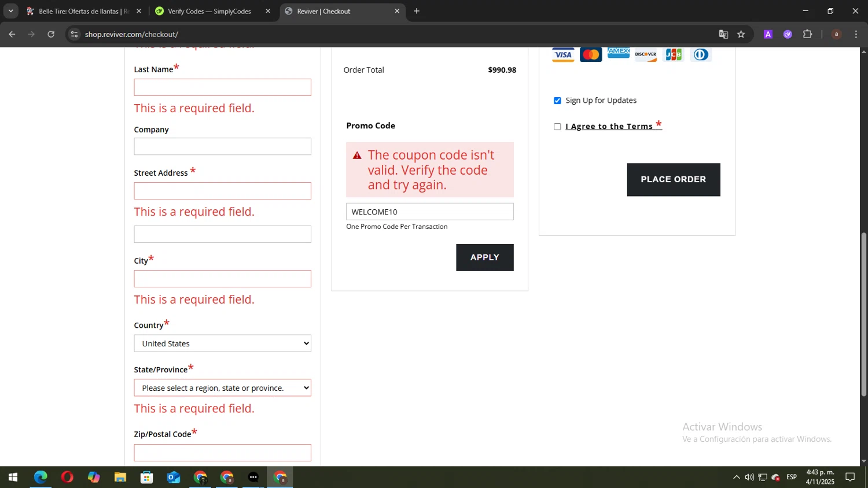Screen dimensions: 868x488
Task: Click the Zip/Postal Code field
Action: pos(223,453)
